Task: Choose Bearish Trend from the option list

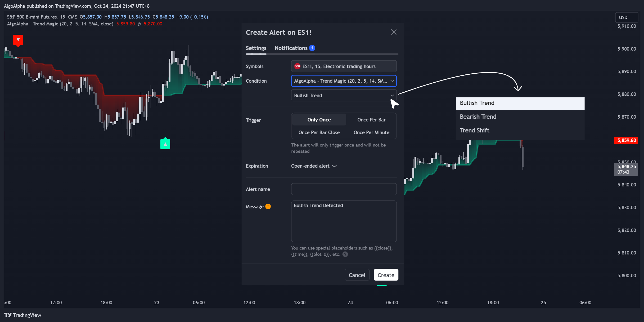Action: 520,117
